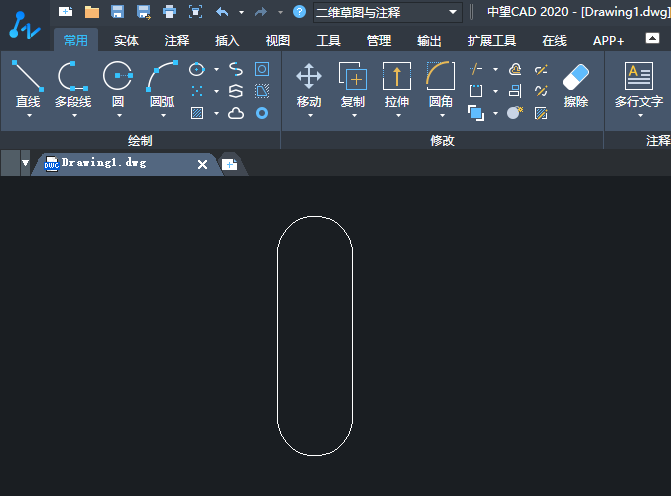Select the 复制 copy tool
This screenshot has width=671, height=496.
click(353, 85)
